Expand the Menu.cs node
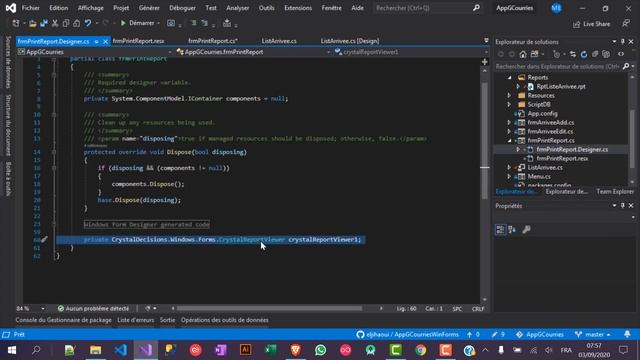The image size is (640, 360). click(x=509, y=176)
